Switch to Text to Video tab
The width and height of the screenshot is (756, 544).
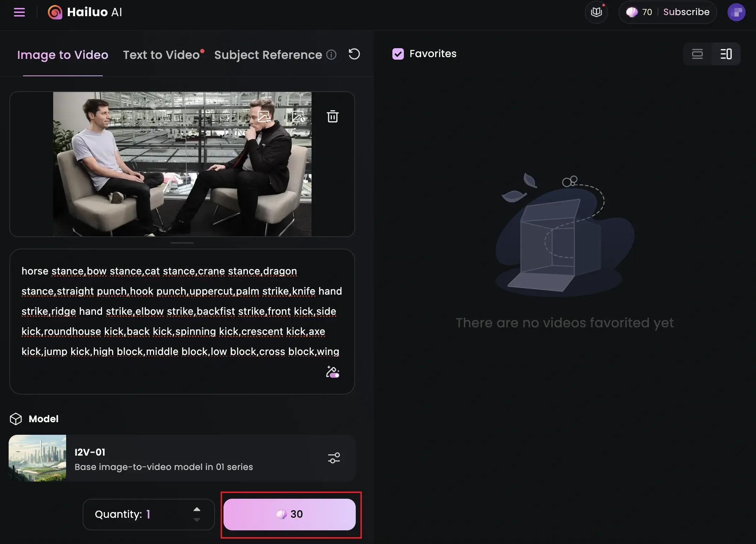point(161,55)
